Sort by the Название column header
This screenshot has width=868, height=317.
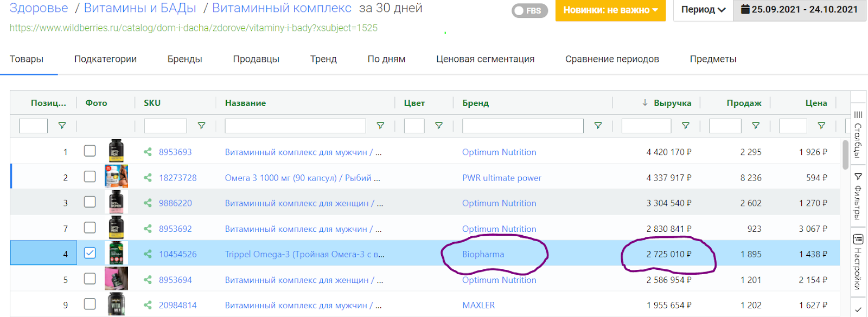[x=245, y=103]
